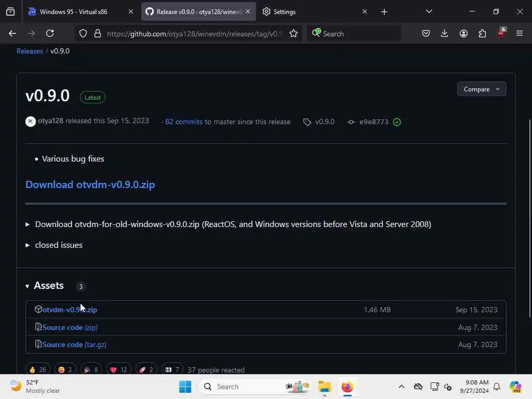Click the rocket reaction with 2

(x=146, y=369)
